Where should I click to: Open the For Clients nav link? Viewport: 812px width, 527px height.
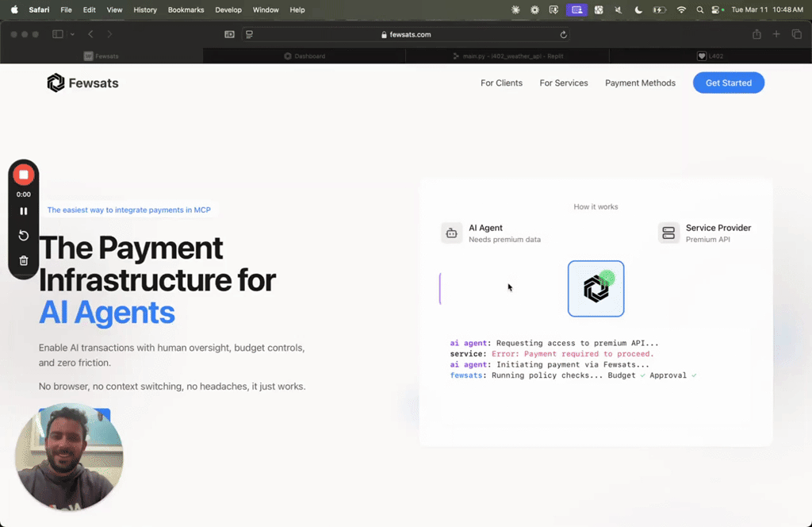[x=501, y=83]
